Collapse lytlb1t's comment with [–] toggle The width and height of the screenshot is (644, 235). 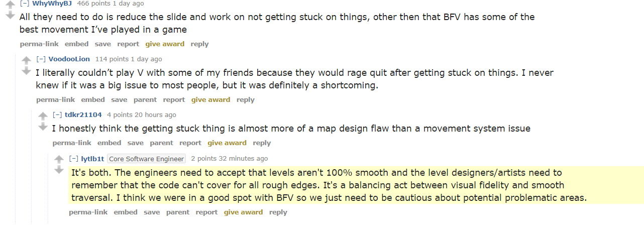pos(74,159)
